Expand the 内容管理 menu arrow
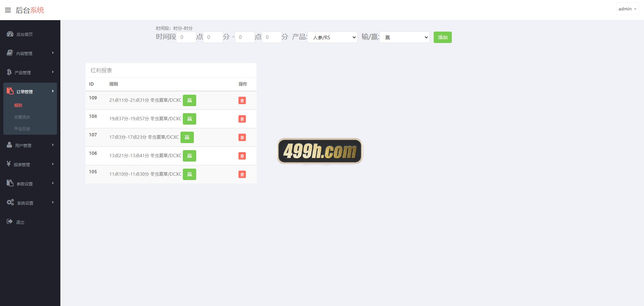This screenshot has width=644, height=306. point(53,53)
